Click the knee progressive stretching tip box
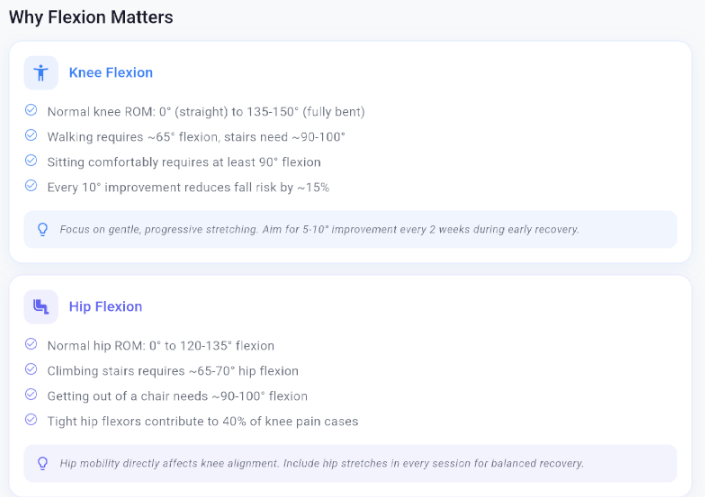Image resolution: width=705 pixels, height=497 pixels. pyautogui.click(x=350, y=229)
